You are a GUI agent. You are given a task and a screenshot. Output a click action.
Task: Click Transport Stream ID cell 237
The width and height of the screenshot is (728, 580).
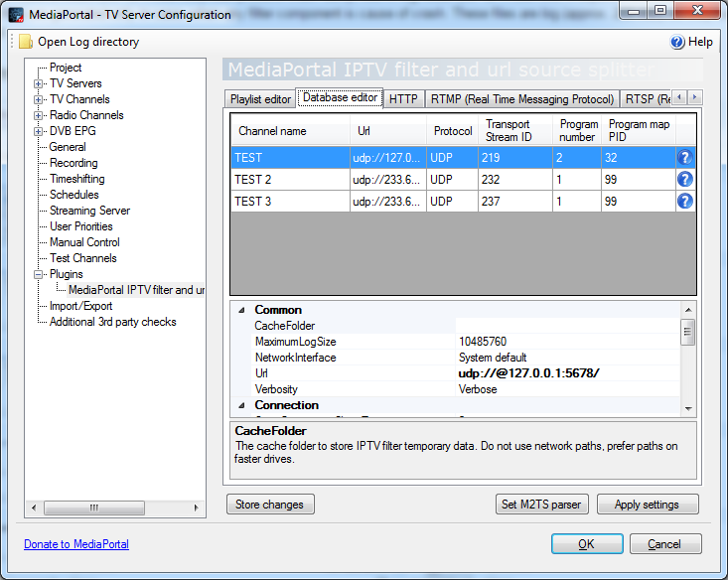[515, 201]
